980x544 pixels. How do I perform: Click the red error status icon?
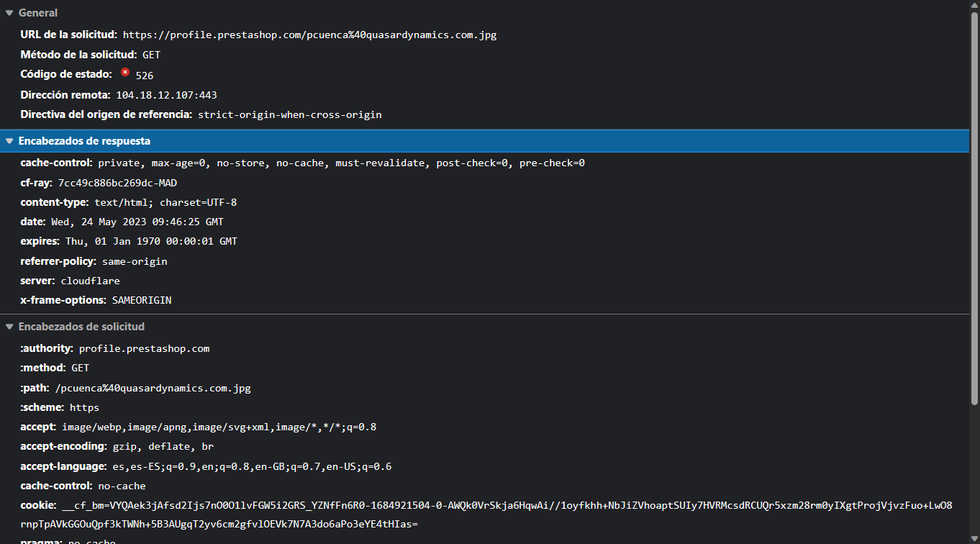point(125,73)
